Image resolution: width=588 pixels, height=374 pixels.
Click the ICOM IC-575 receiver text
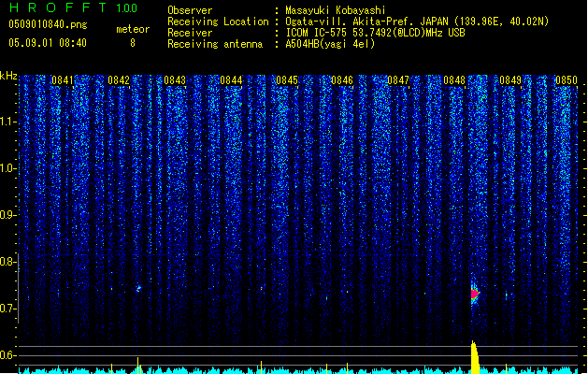click(x=375, y=33)
